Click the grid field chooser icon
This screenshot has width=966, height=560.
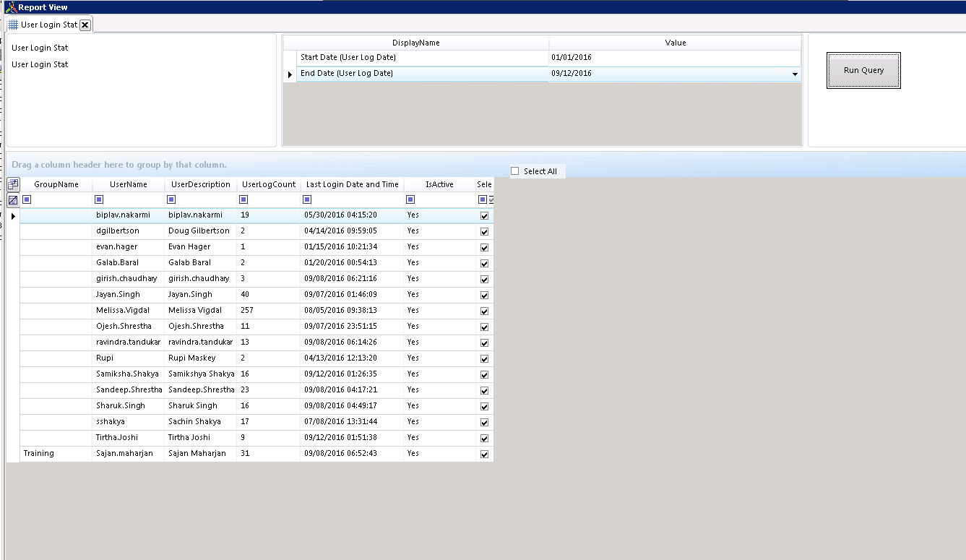click(x=13, y=184)
